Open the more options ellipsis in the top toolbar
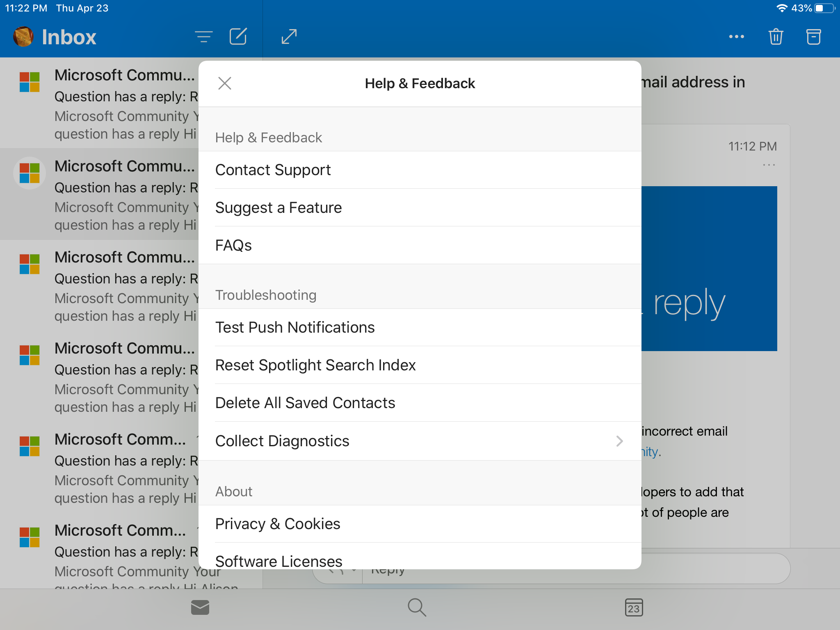 click(x=737, y=37)
